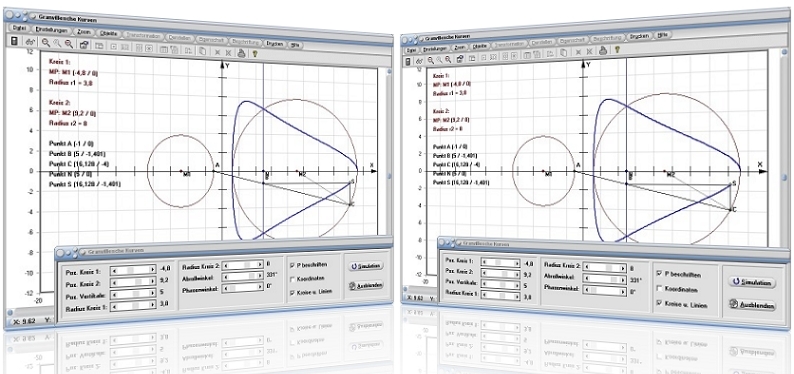
Task: Click the third magnifier zoom icon, left window
Action: [68, 45]
